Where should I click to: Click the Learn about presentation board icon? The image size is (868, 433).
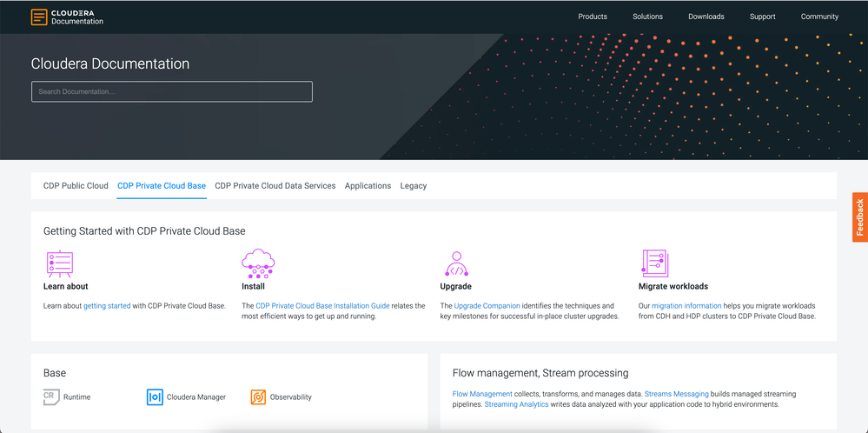60,263
